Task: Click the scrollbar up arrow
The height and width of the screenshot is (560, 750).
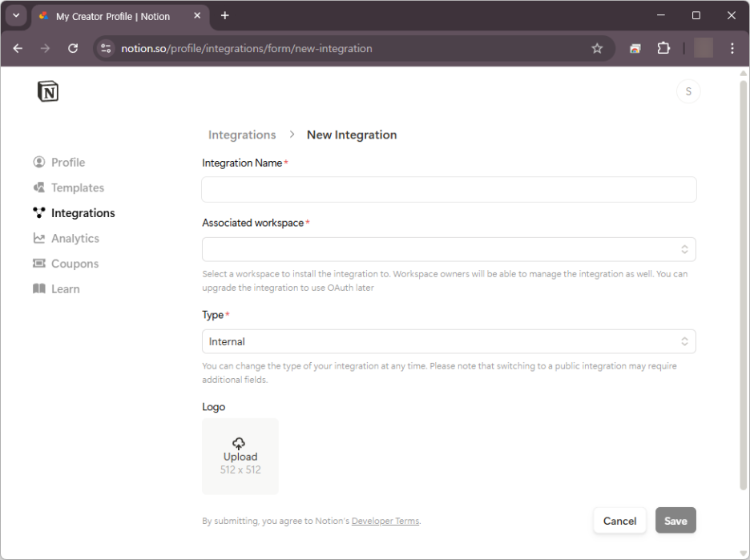Action: point(744,74)
